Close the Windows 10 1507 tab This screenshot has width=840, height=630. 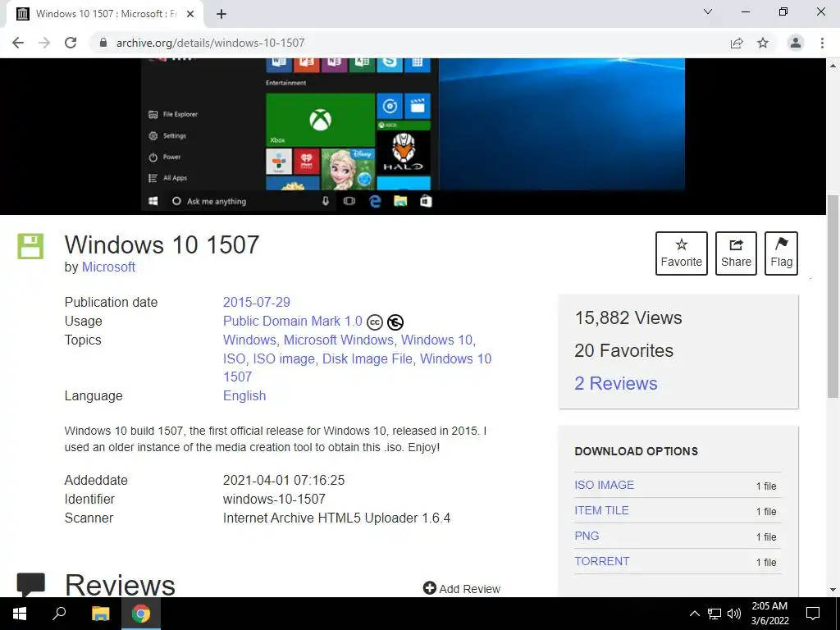[x=190, y=14]
